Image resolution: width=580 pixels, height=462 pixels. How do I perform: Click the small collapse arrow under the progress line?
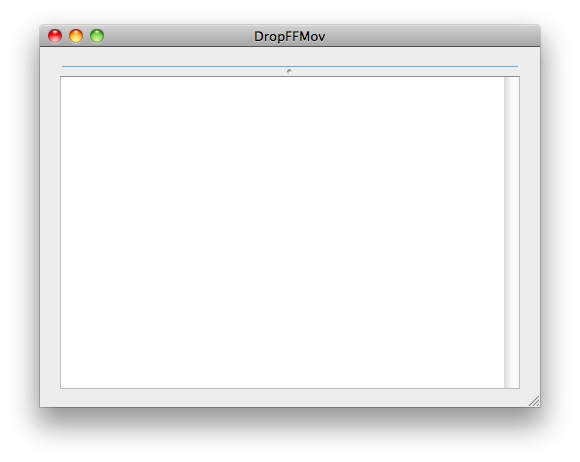pos(289,71)
